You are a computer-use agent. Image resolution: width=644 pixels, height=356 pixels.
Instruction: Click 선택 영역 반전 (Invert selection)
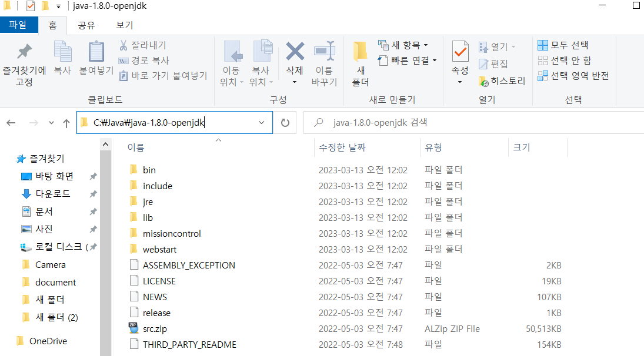(x=573, y=75)
